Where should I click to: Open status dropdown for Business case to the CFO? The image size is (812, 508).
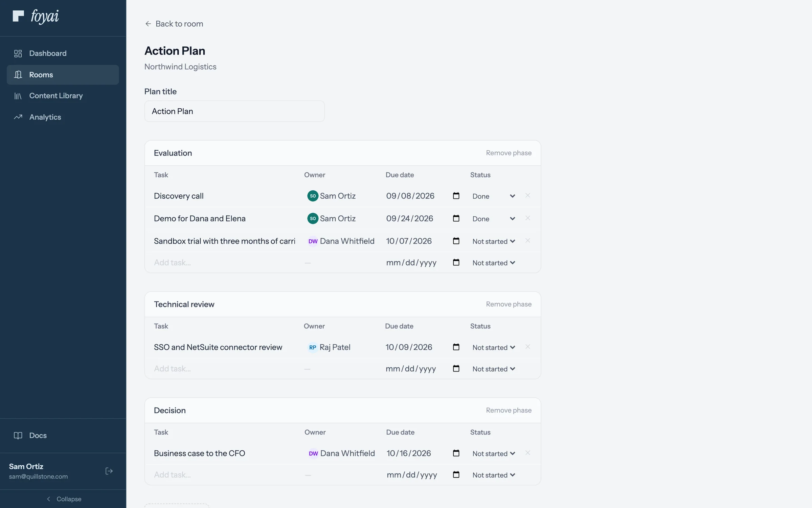coord(494,453)
